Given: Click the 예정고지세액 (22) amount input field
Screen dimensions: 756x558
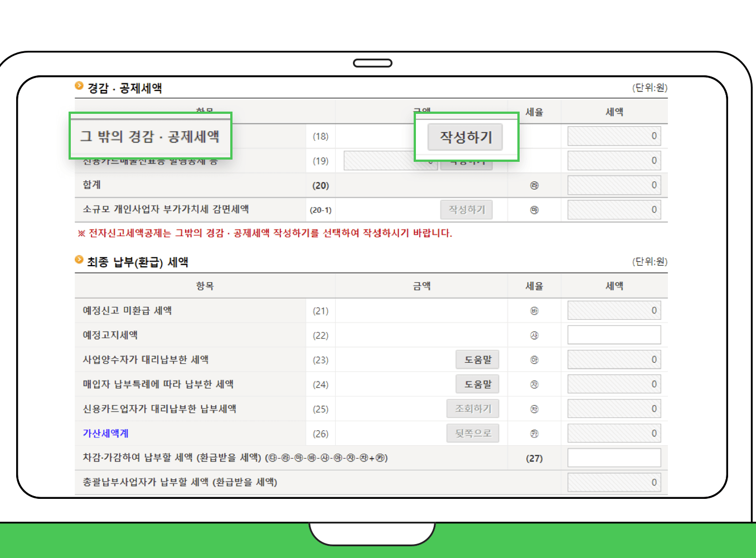Looking at the screenshot, I should click(613, 334).
